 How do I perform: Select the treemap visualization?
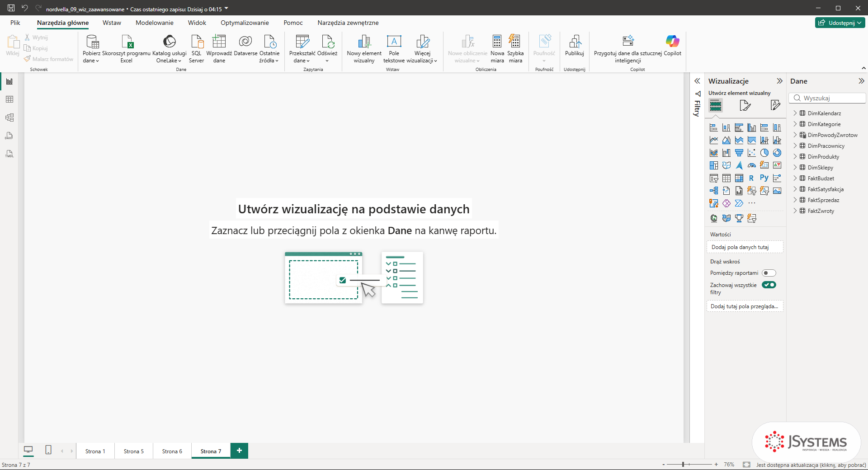tap(714, 165)
